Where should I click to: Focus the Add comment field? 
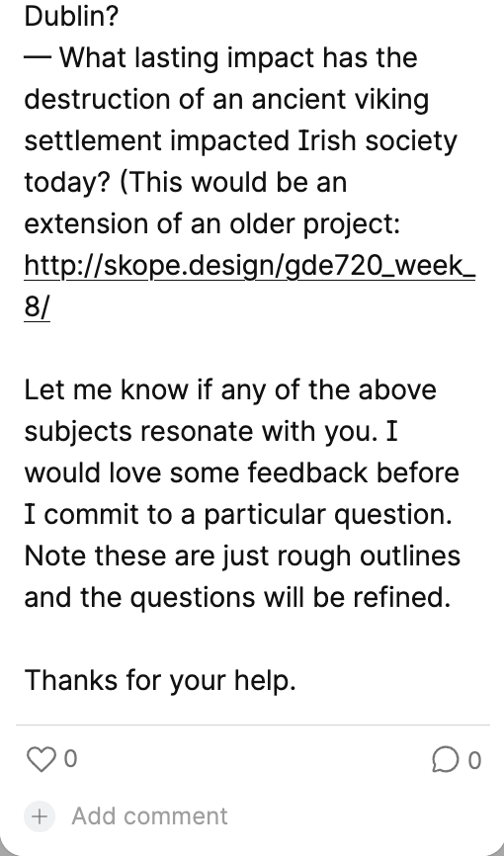tap(149, 816)
